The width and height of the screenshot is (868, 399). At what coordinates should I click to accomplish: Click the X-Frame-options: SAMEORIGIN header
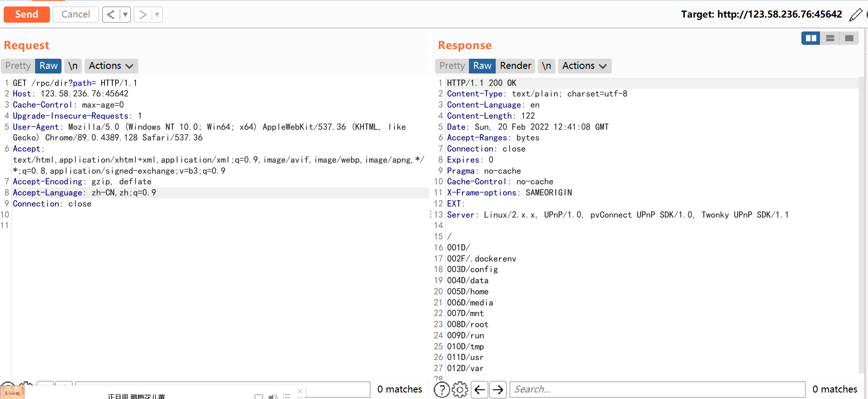(x=510, y=193)
